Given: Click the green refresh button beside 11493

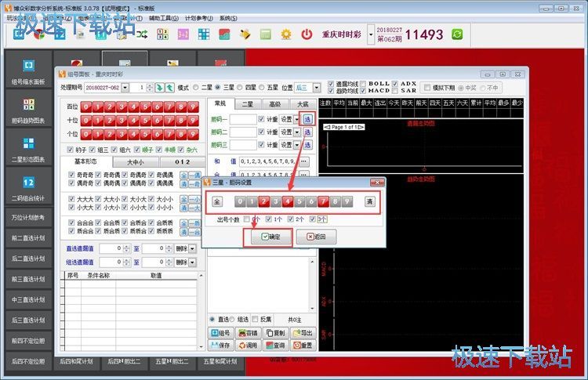Looking at the screenshot, I should [x=457, y=34].
